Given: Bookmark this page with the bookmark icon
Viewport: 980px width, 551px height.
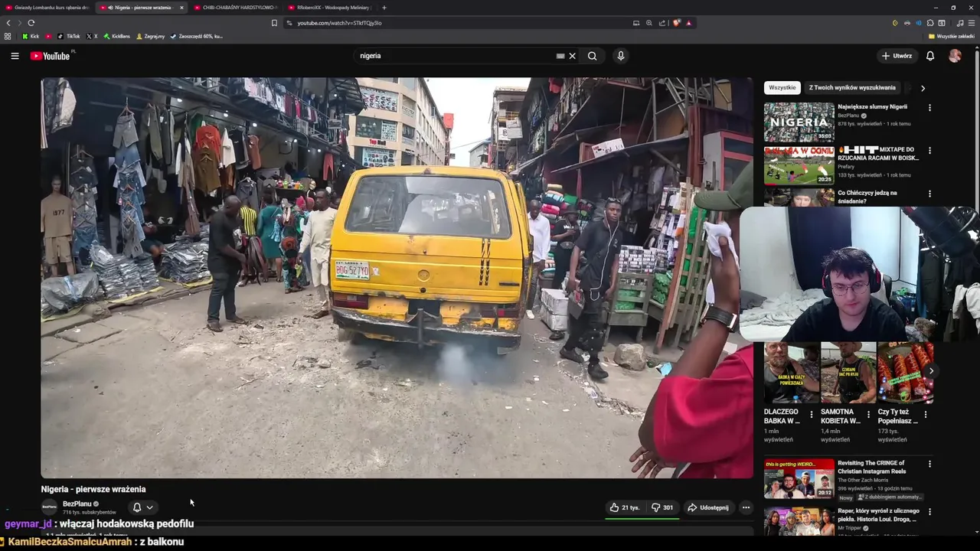Looking at the screenshot, I should 274,23.
